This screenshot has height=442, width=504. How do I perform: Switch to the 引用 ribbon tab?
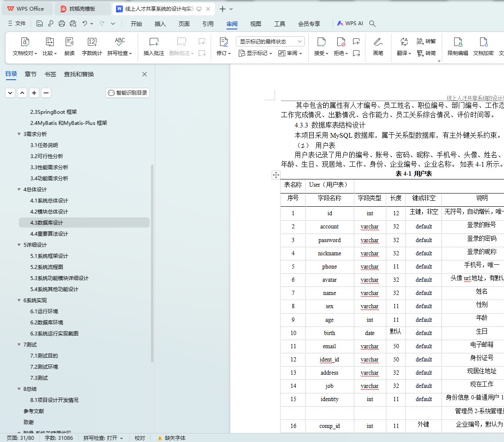tap(208, 24)
